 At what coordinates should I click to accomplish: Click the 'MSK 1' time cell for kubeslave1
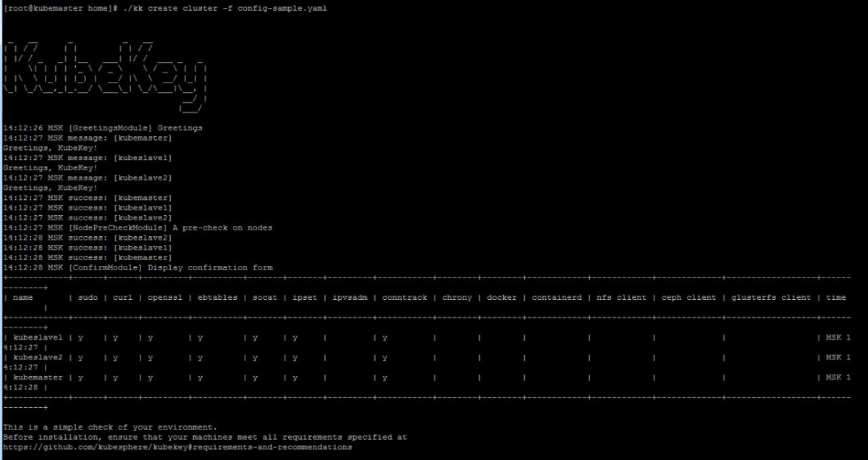838,338
